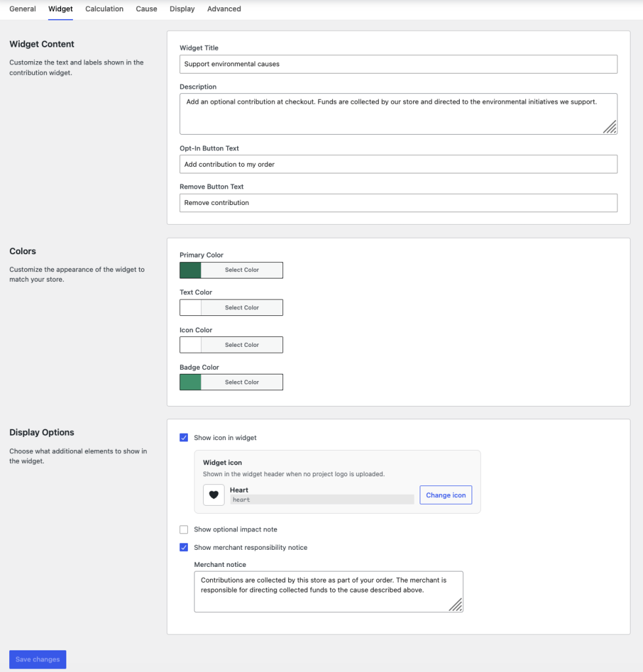Click the Show merchant responsibility notice label

pyautogui.click(x=251, y=547)
